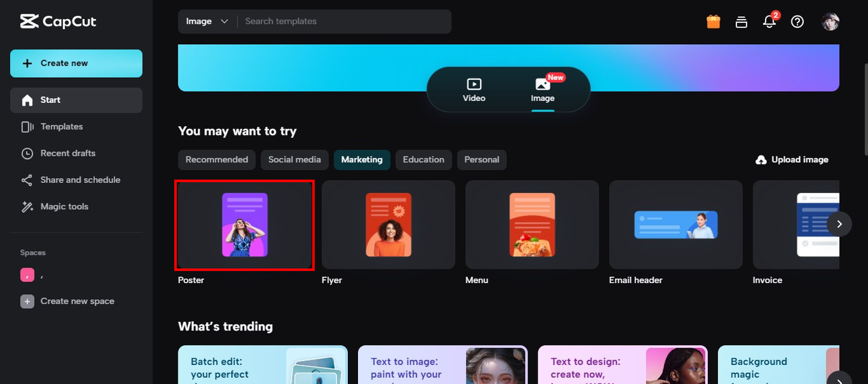Click the pink space avatar icon
The image size is (868, 384).
click(x=27, y=275)
